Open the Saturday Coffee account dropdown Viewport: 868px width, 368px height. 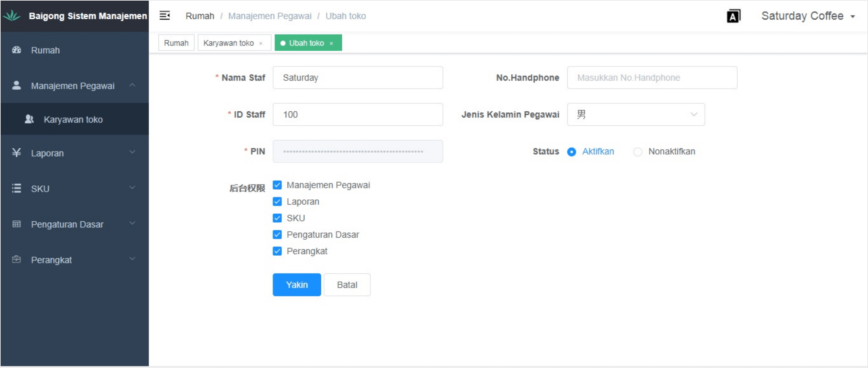tap(807, 16)
